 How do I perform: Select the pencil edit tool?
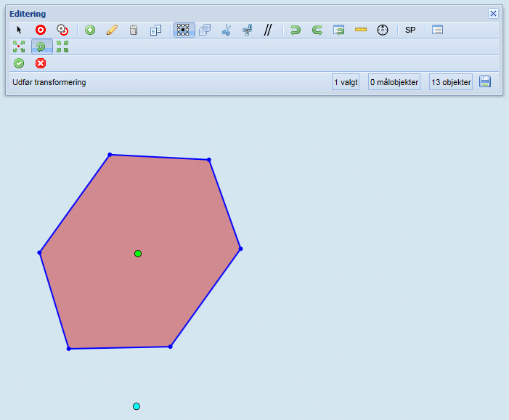[112, 30]
